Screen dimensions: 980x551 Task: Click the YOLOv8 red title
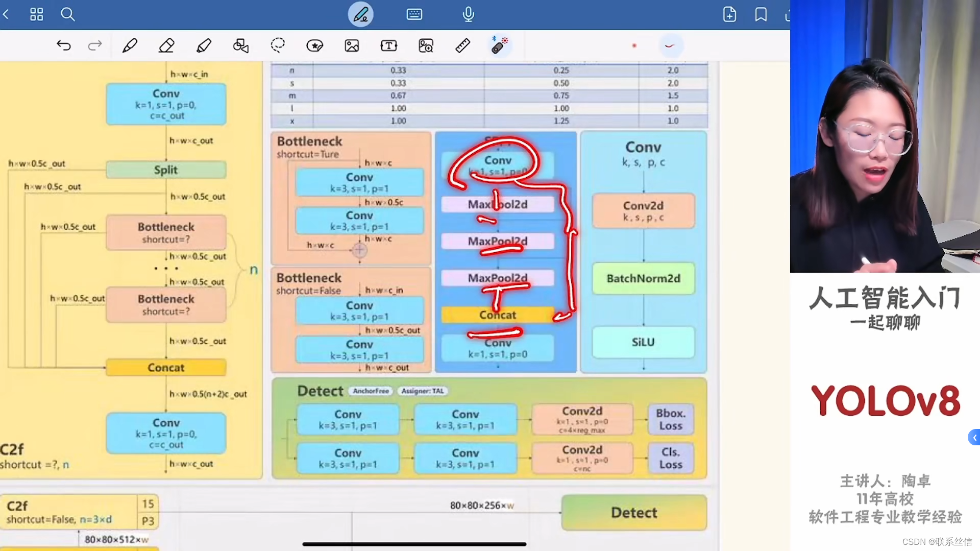pyautogui.click(x=885, y=401)
